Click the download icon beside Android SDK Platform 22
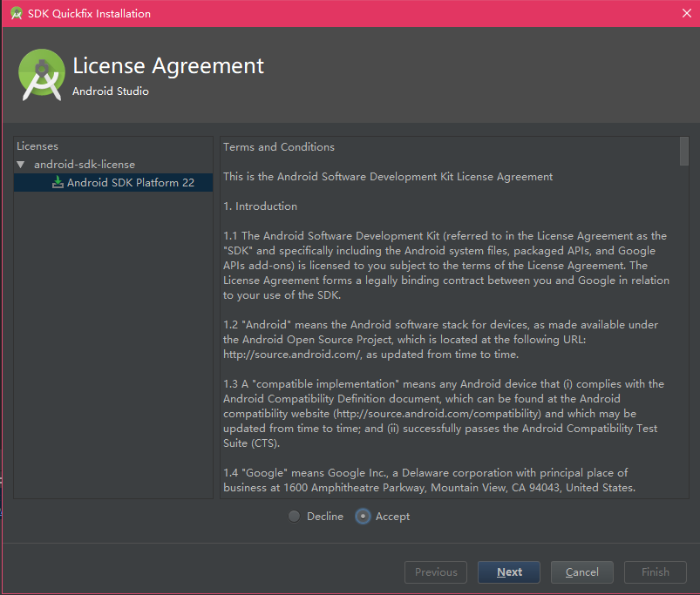700x595 pixels. 58,182
